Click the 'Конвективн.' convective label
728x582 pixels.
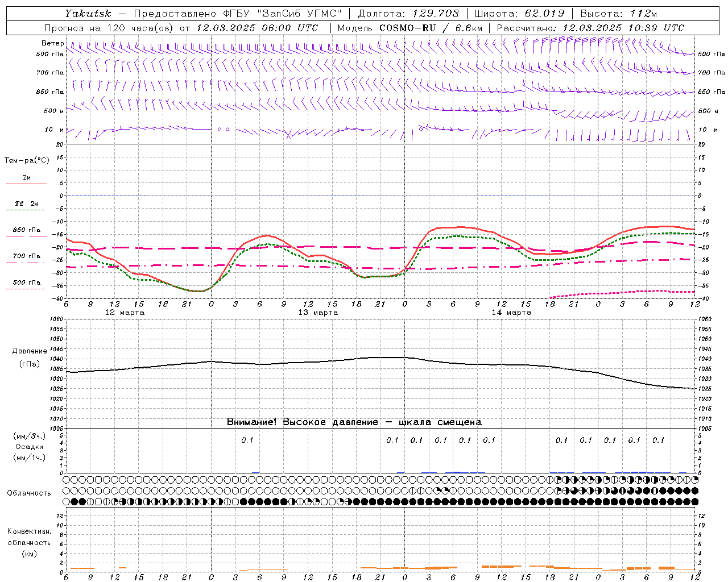(29, 531)
